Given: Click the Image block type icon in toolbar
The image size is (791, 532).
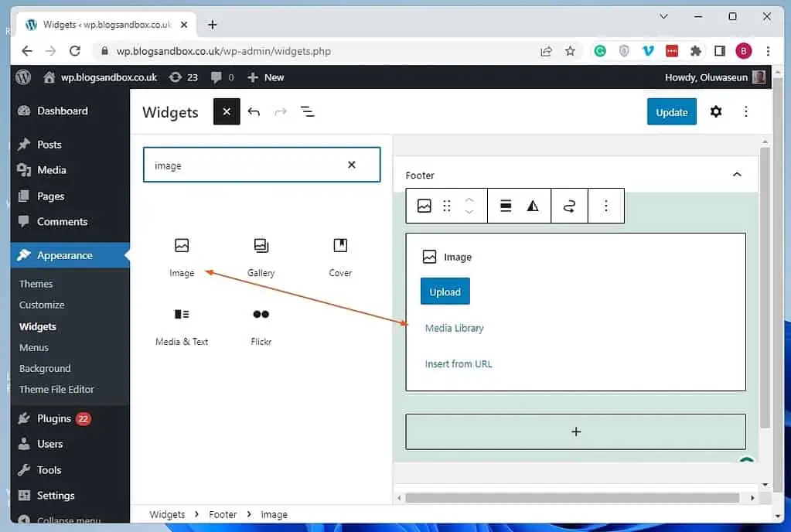Looking at the screenshot, I should coord(424,205).
